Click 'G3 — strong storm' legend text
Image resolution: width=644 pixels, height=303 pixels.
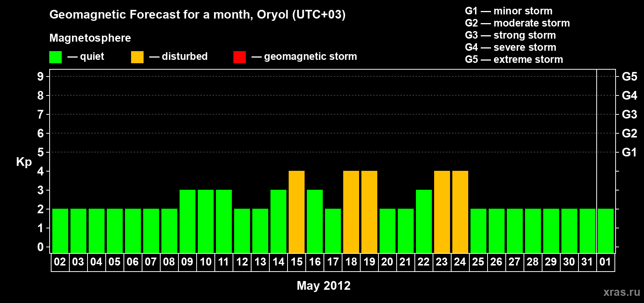pyautogui.click(x=510, y=35)
